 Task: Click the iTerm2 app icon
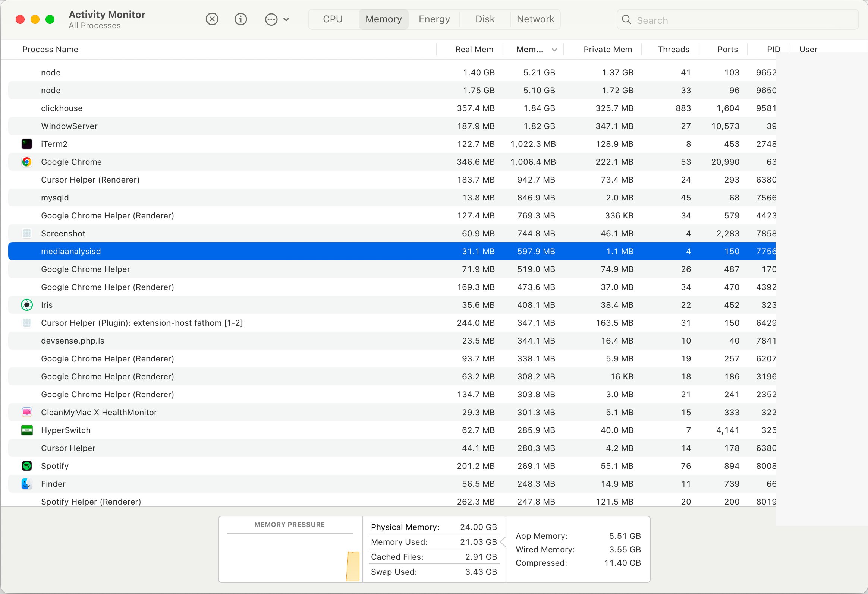(27, 144)
